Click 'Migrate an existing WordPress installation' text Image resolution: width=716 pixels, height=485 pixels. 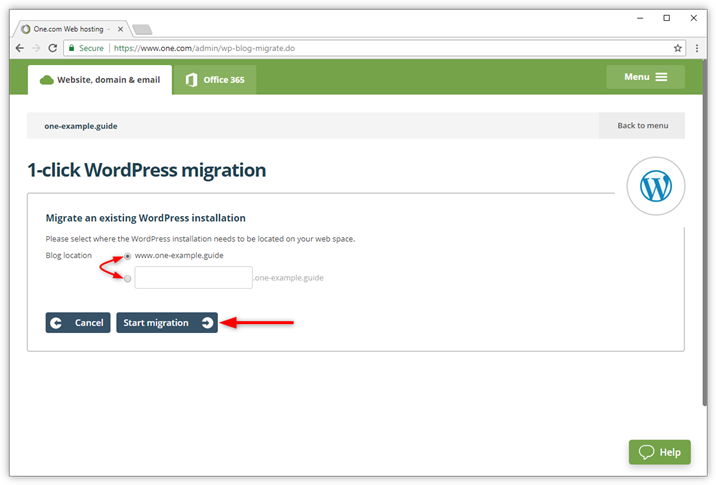pyautogui.click(x=146, y=218)
